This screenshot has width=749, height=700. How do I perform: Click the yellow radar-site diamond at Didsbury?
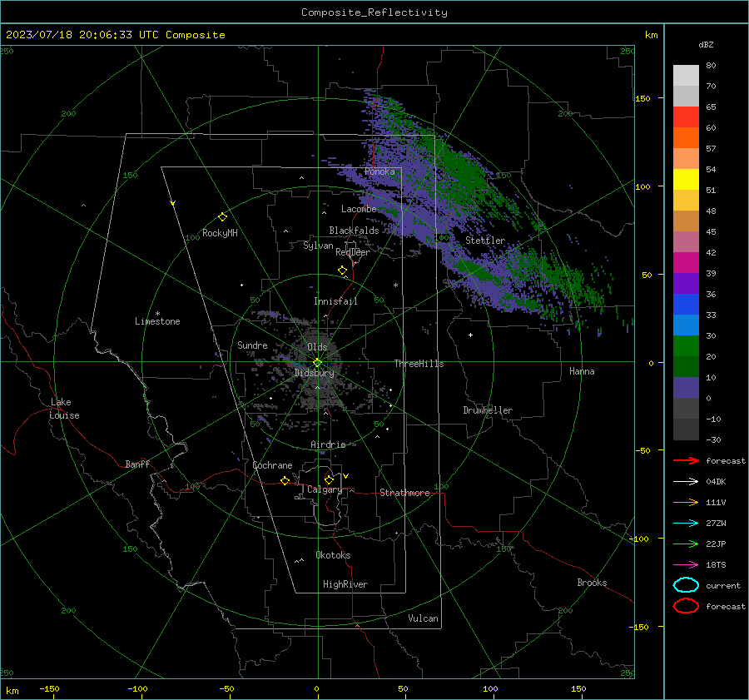click(317, 363)
